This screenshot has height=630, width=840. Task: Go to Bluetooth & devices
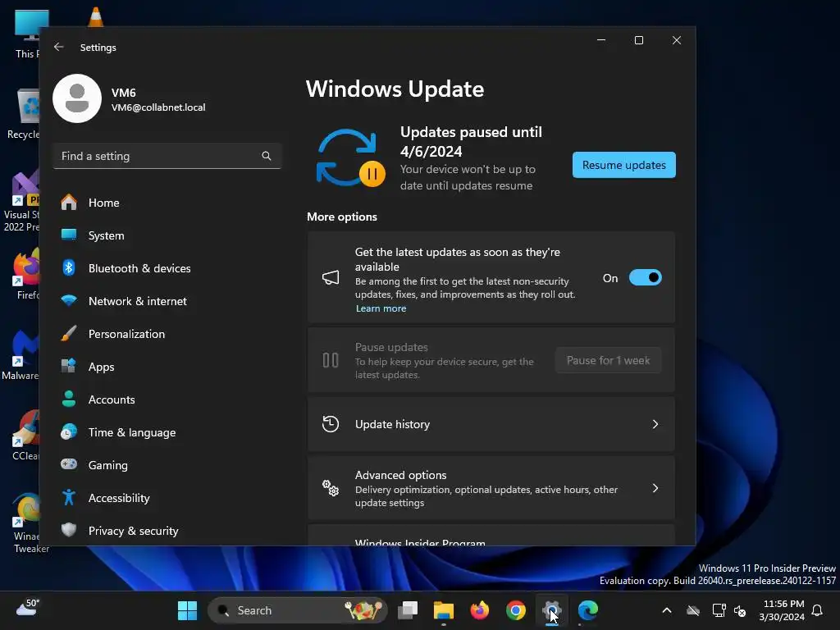point(139,268)
